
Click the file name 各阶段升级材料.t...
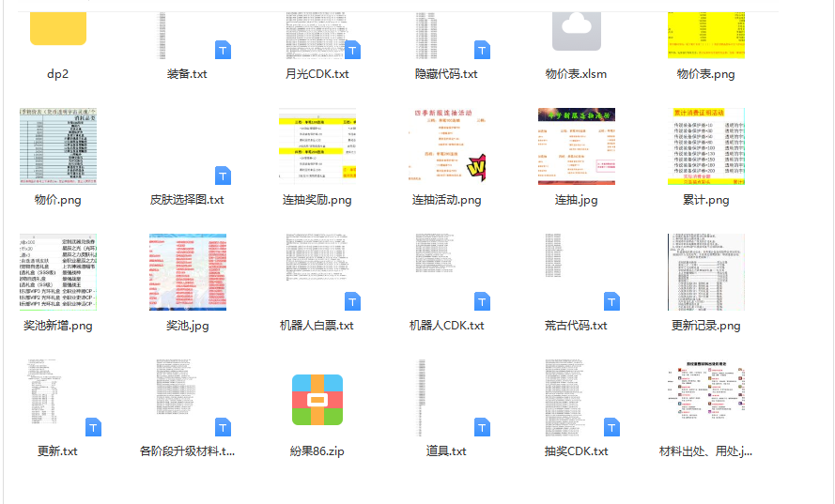(x=187, y=451)
